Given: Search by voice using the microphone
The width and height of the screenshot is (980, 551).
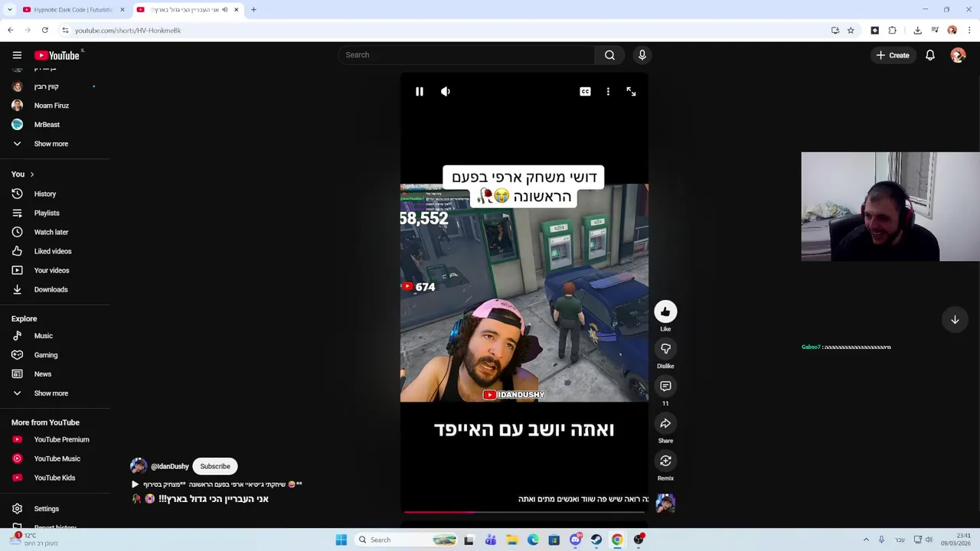Looking at the screenshot, I should pyautogui.click(x=642, y=55).
